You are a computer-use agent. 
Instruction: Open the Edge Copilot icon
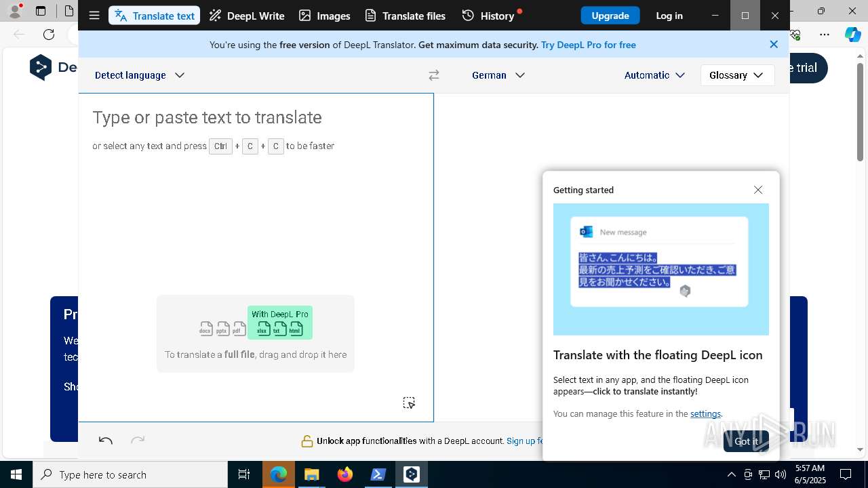[852, 35]
